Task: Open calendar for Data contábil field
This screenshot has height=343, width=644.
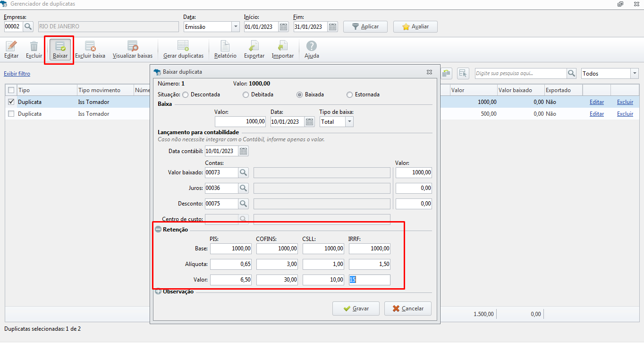Action: pyautogui.click(x=243, y=151)
